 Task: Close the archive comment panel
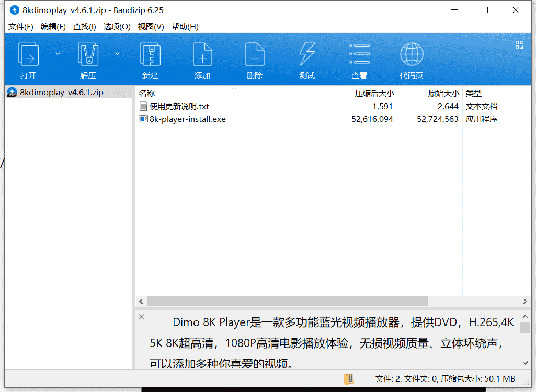point(142,317)
